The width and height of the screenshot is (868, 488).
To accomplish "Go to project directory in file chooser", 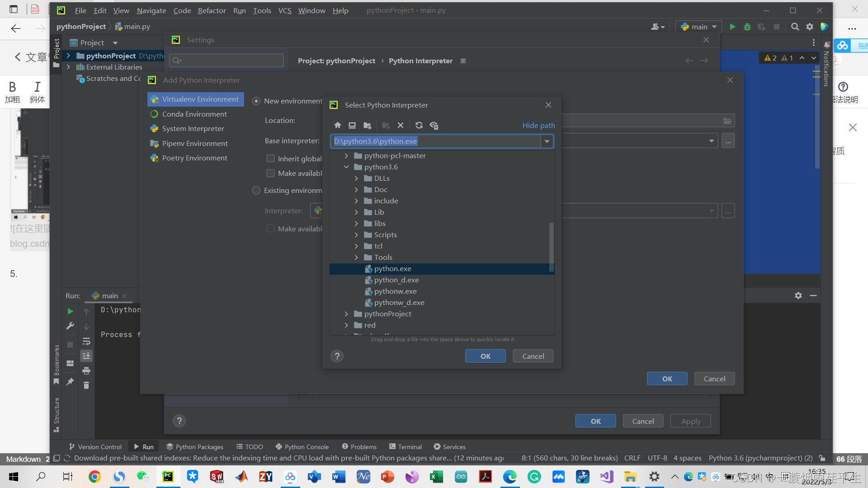I will (367, 125).
